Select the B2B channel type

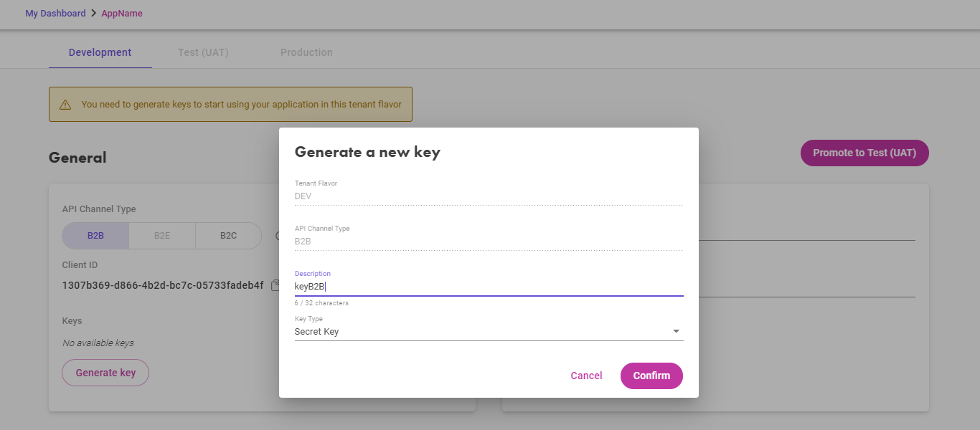(95, 235)
